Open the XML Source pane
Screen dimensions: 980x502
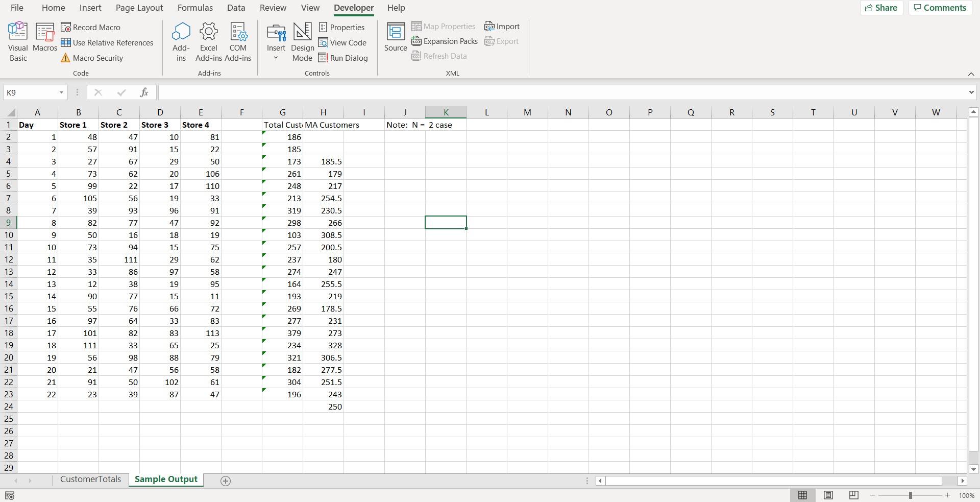click(x=396, y=37)
